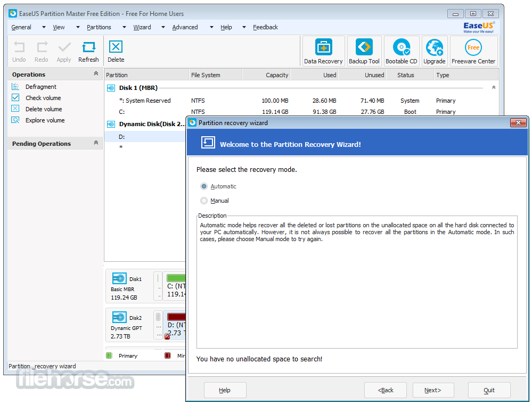Sort by Unused column header
This screenshot has height=405, width=532.
pos(362,75)
